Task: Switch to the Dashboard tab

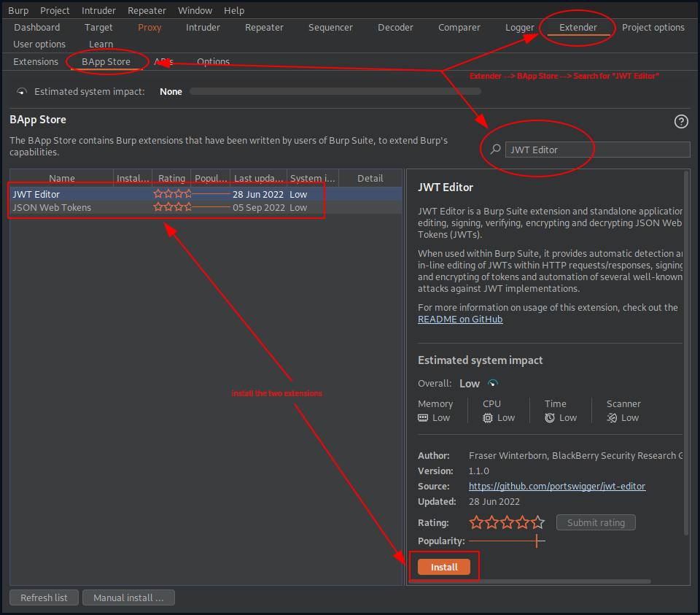Action: tap(36, 27)
